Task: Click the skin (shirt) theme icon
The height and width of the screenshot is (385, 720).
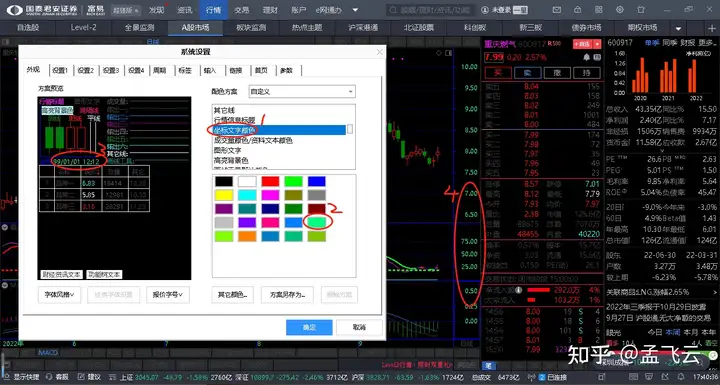Action: (x=641, y=10)
